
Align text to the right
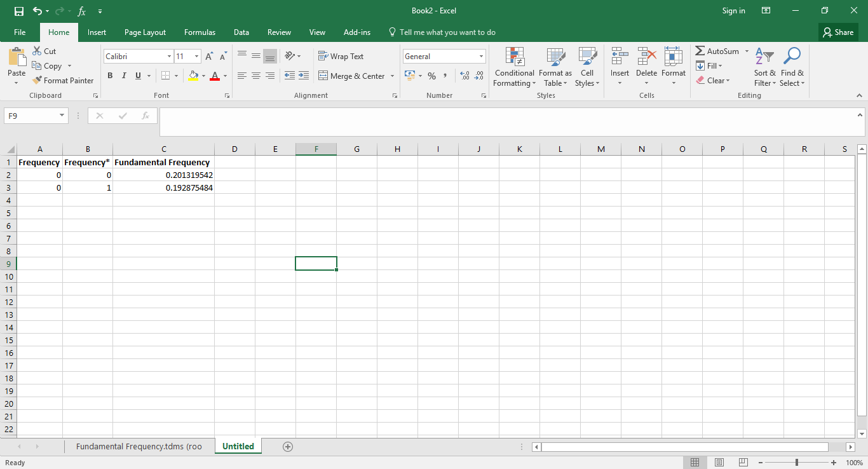[270, 76]
